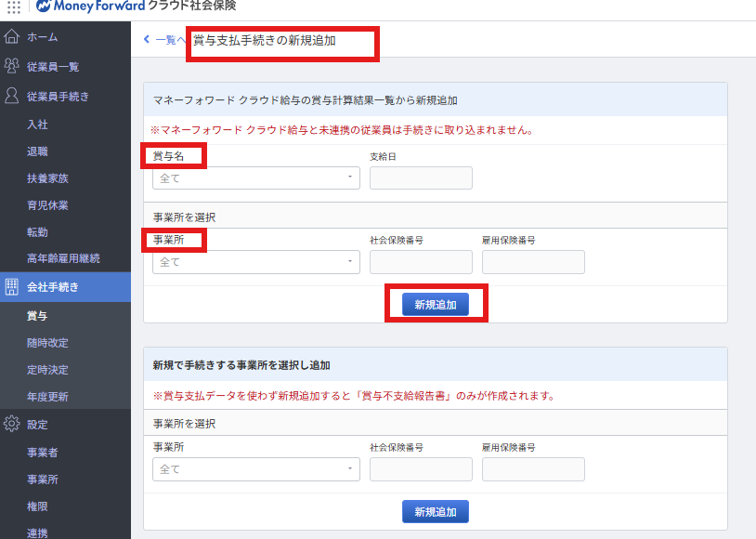The width and height of the screenshot is (756, 539).
Task: Open the 賞与名 dropdown
Action: [x=255, y=177]
